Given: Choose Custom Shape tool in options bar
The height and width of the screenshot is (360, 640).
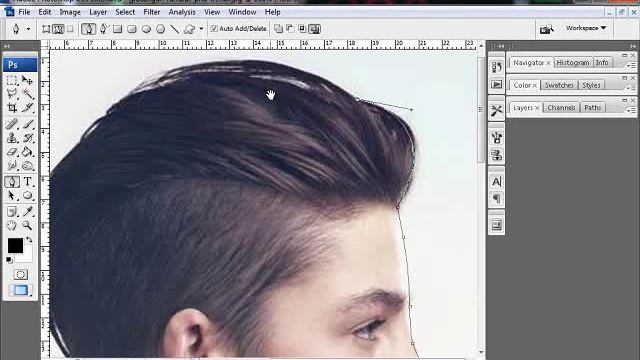Looking at the screenshot, I should tap(189, 29).
